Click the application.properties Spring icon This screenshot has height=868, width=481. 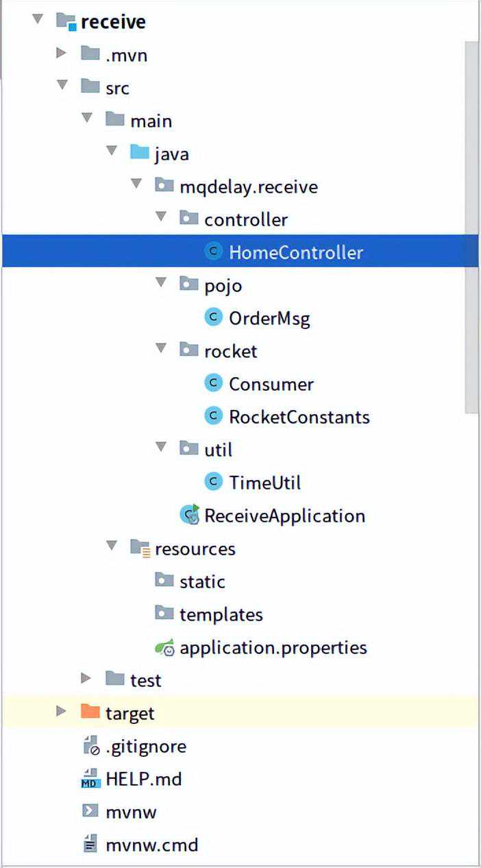pos(164,647)
